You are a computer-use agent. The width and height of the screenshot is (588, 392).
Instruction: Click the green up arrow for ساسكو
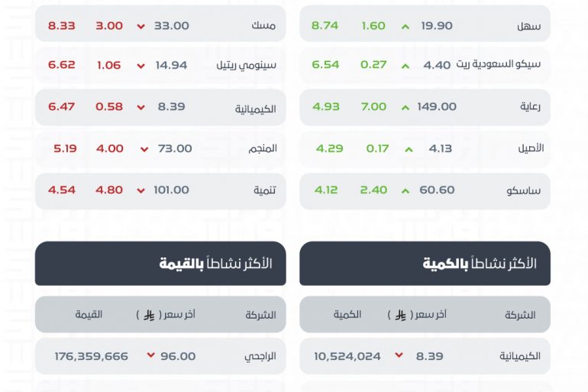tap(405, 191)
